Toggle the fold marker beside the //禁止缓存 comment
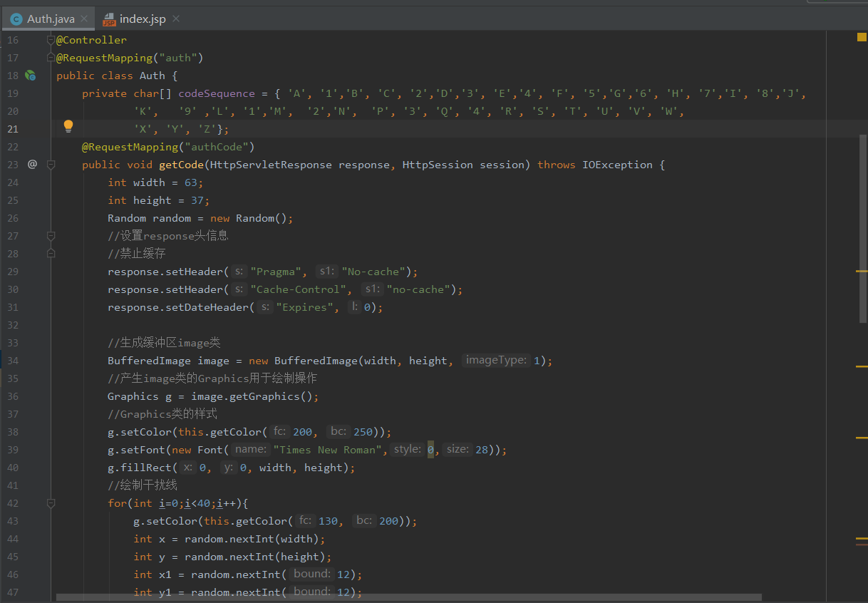868x603 pixels. pyautogui.click(x=51, y=253)
